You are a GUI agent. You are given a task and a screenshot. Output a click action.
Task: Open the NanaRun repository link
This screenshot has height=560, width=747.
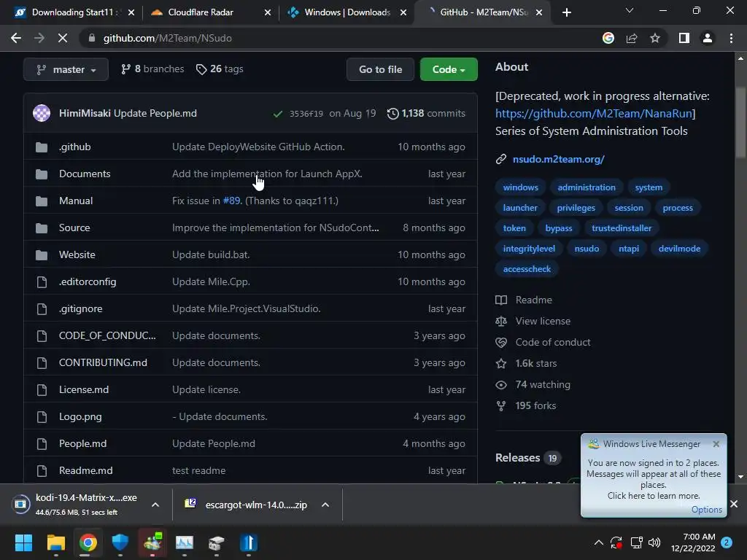tap(594, 113)
